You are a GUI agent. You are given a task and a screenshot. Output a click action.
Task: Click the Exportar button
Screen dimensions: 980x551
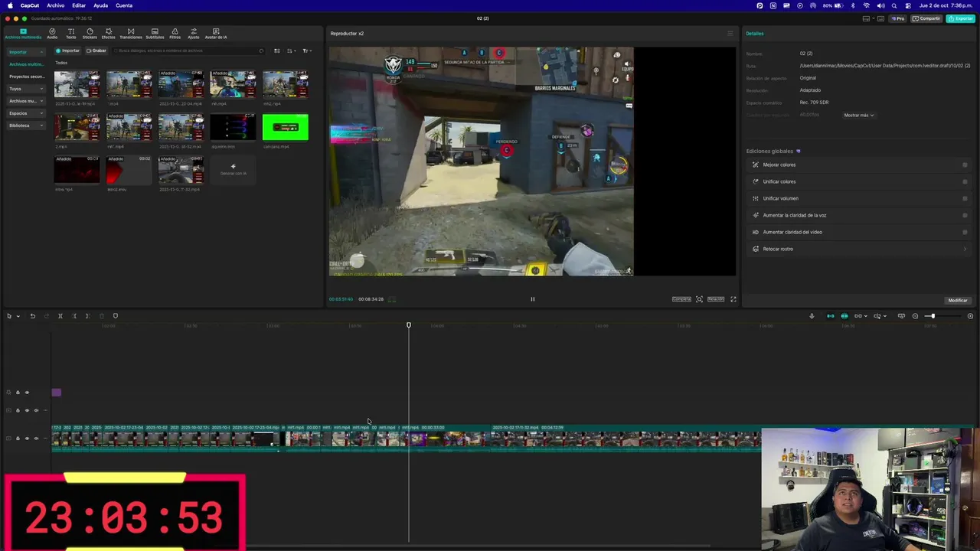(x=961, y=18)
